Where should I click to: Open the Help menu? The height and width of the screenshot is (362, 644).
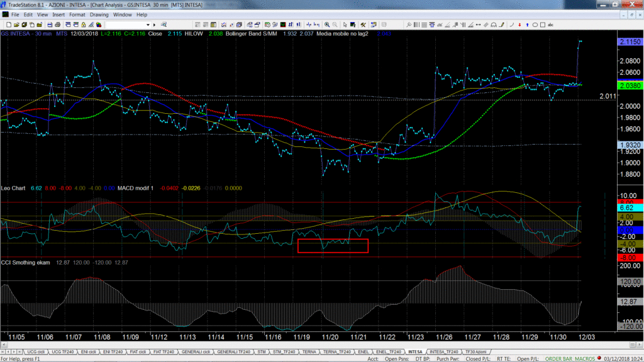(142, 15)
